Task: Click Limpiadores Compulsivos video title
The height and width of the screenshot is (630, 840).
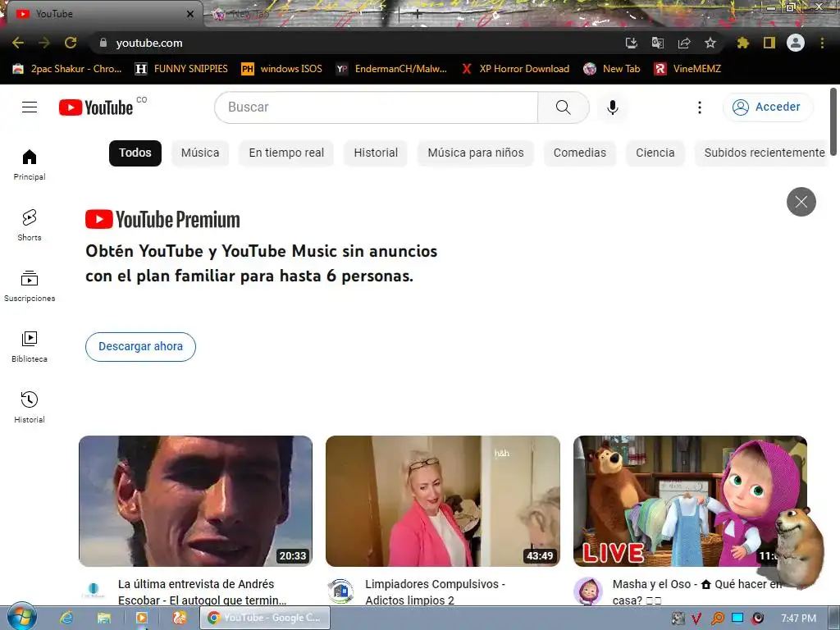Action: pos(435,592)
